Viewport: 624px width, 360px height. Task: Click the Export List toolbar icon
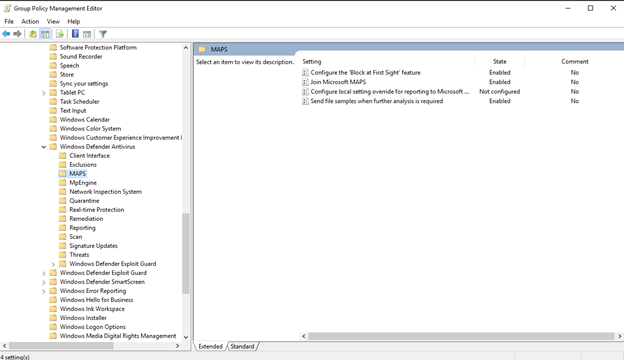[60, 34]
